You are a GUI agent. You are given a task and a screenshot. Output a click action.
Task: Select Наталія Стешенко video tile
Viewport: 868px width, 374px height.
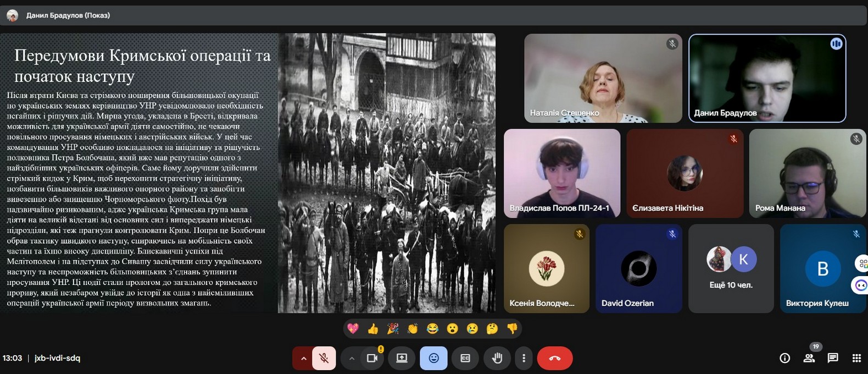[x=603, y=78]
